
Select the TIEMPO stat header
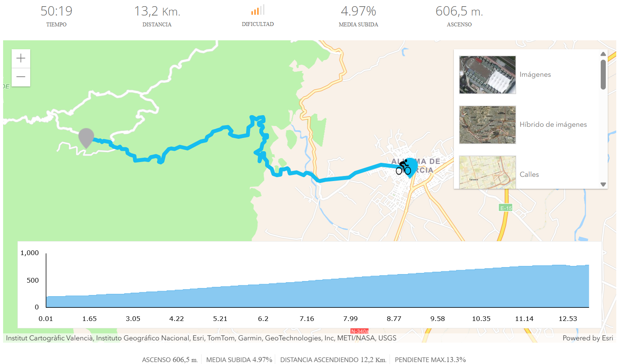point(56,24)
